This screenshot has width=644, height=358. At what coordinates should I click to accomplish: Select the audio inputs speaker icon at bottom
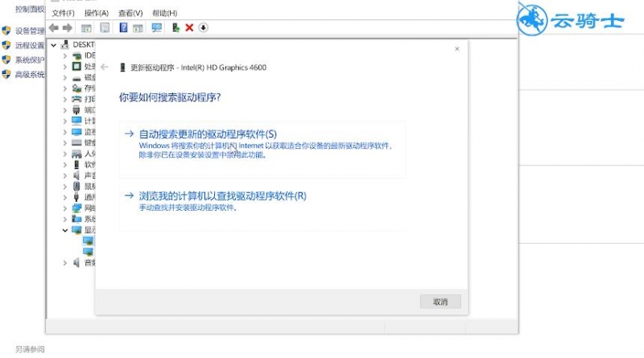[76, 262]
